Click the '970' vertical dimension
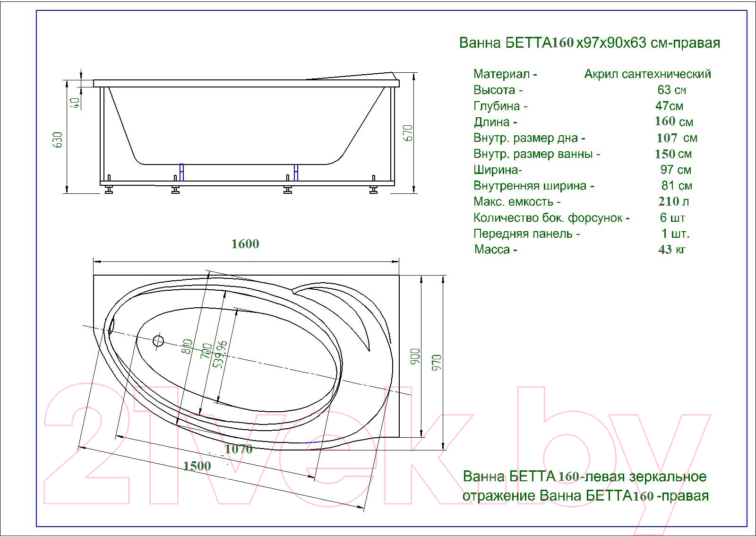Viewport: 756px width, 537px height. [x=437, y=362]
